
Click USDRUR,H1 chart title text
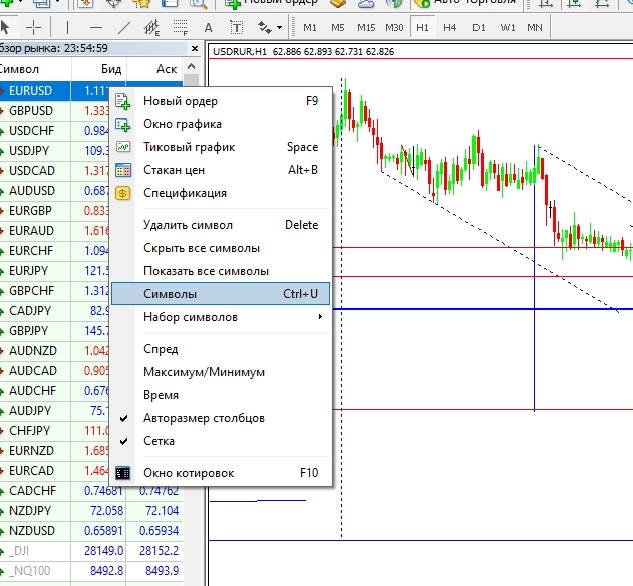[240, 52]
